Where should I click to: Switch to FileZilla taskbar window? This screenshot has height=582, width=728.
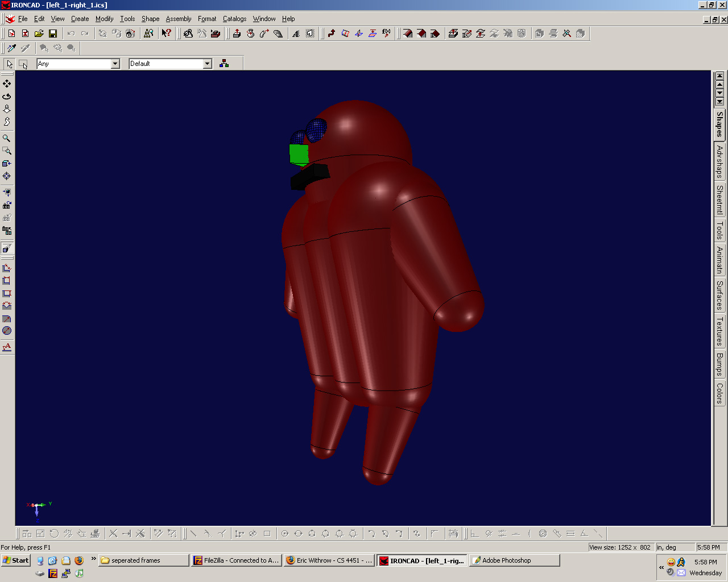(x=236, y=560)
